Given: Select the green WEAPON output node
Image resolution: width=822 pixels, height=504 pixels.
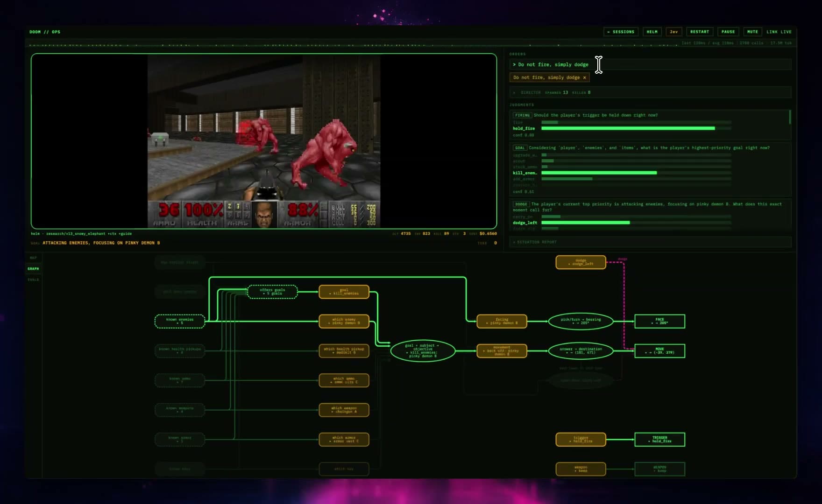Looking at the screenshot, I should click(659, 469).
